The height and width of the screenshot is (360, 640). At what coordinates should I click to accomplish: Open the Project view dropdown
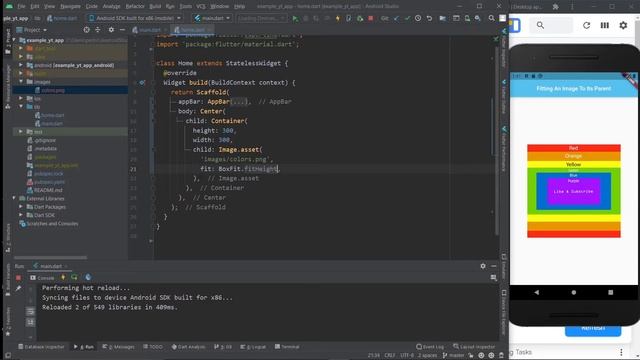click(32, 30)
